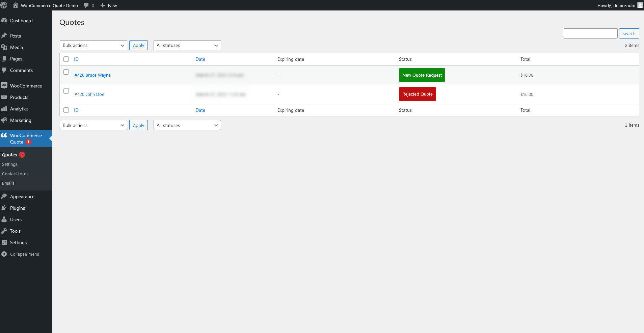Click the Comments speech bubble sidebar icon

tap(4, 70)
